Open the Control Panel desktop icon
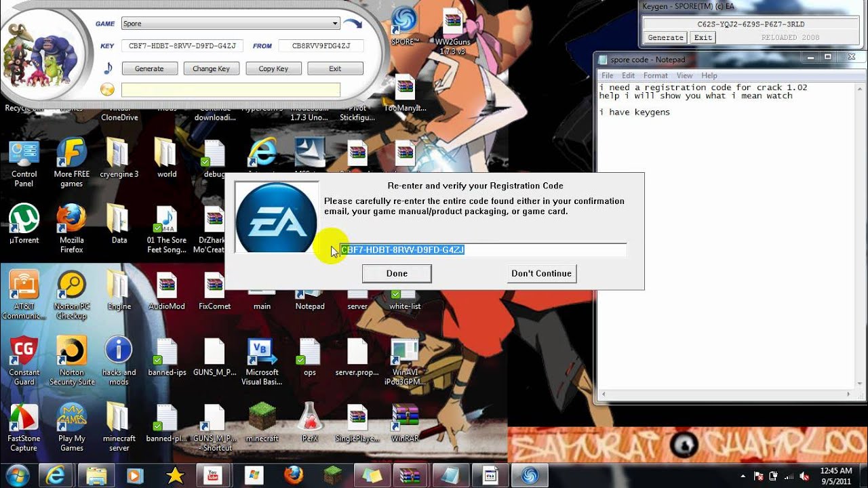Viewport: 868px width, 488px height. [x=24, y=164]
